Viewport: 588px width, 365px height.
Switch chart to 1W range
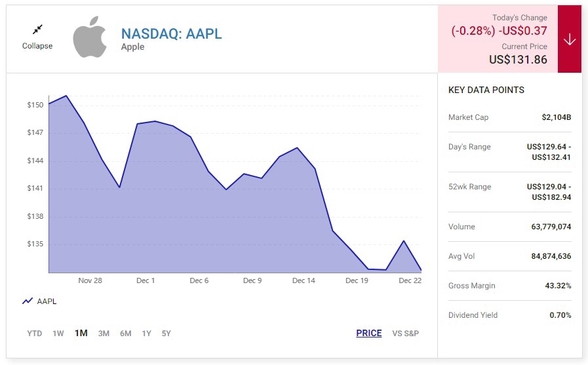click(x=58, y=334)
